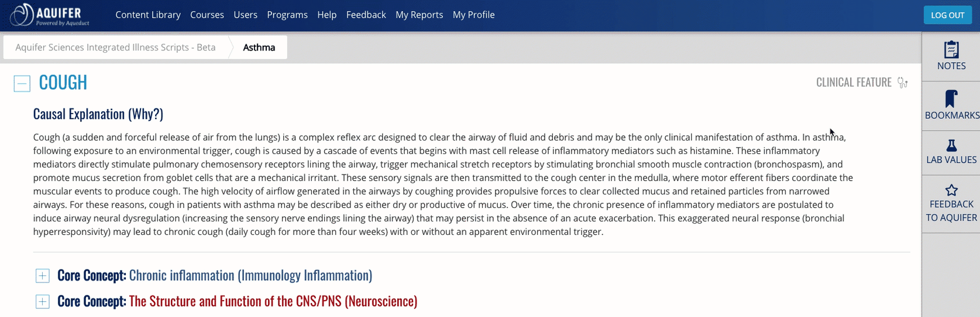The height and width of the screenshot is (317, 980).
Task: Click Feedback in the top navigation
Action: [366, 15]
